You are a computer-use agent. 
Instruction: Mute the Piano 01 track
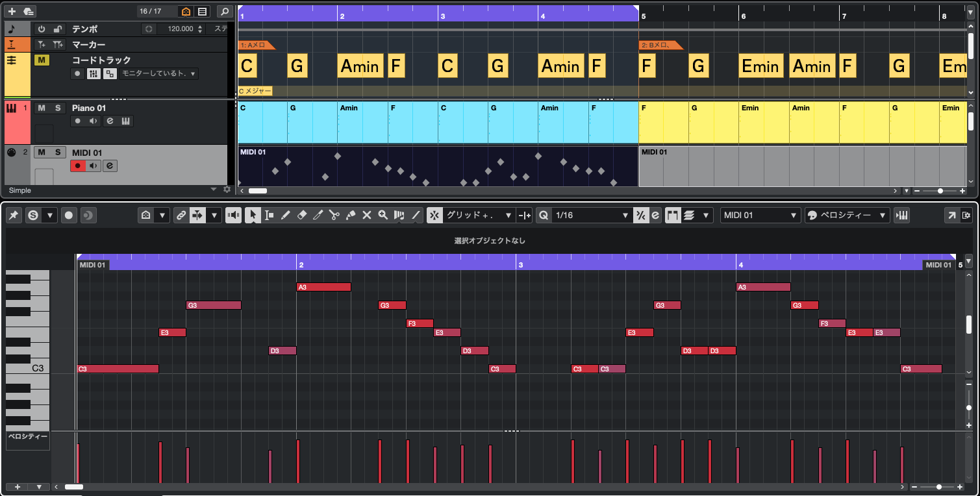click(42, 108)
